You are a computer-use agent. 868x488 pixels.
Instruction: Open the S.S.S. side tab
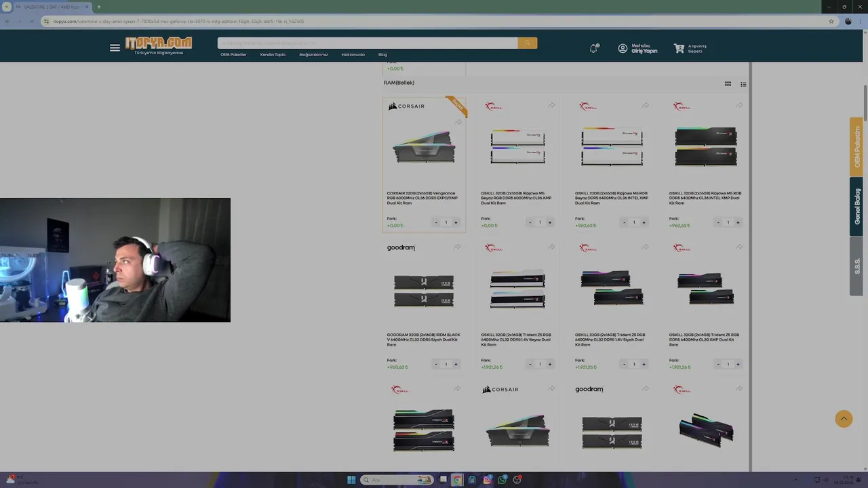pyautogui.click(x=856, y=266)
